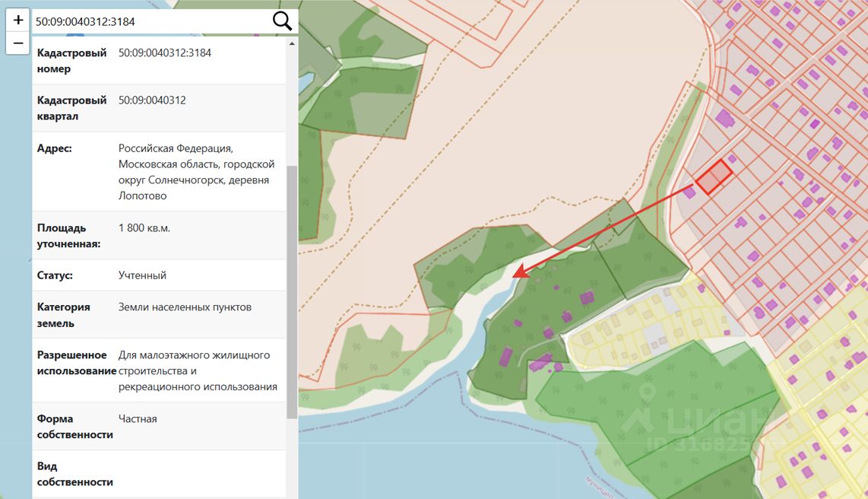Click the magnifier search icon
Viewport: 868px width, 499px height.
click(282, 21)
